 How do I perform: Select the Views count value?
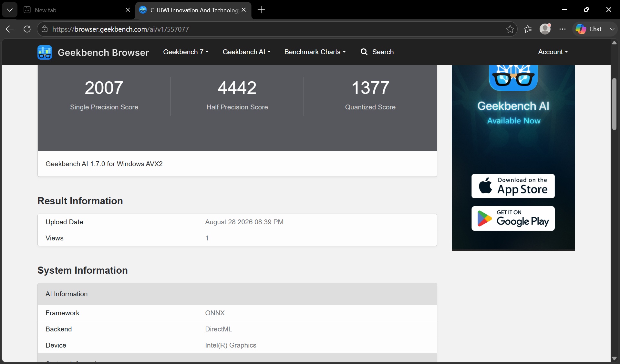pos(207,238)
